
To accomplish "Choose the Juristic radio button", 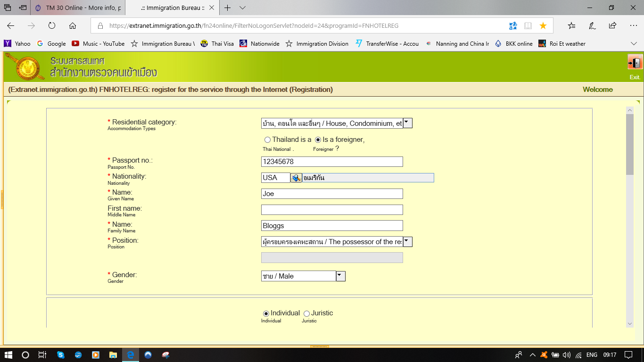I will [x=307, y=313].
